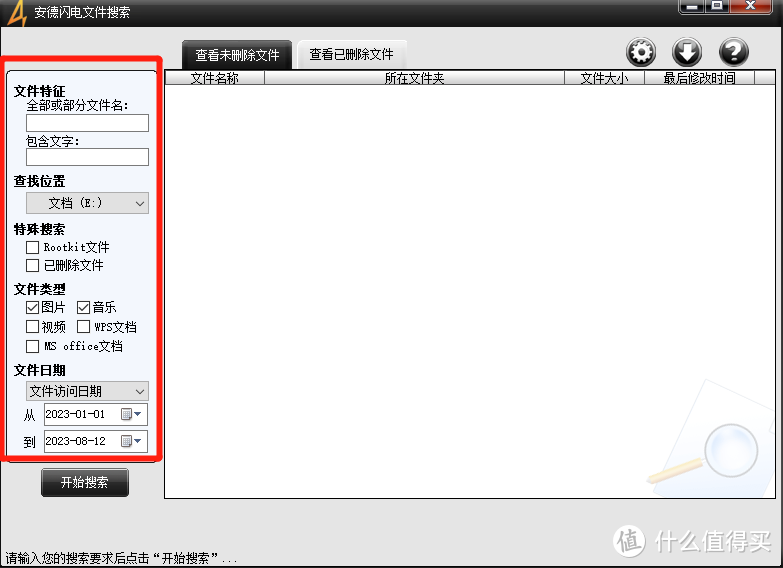Focus the 全部或部分文件名 input field
783x568 pixels.
[87, 123]
